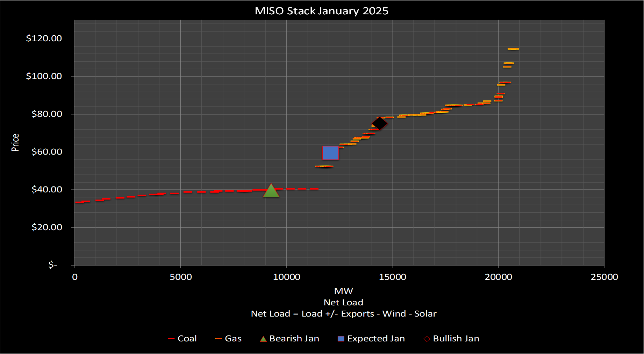
Task: Select the chart title MISO Stack January 2025
Action: (321, 11)
